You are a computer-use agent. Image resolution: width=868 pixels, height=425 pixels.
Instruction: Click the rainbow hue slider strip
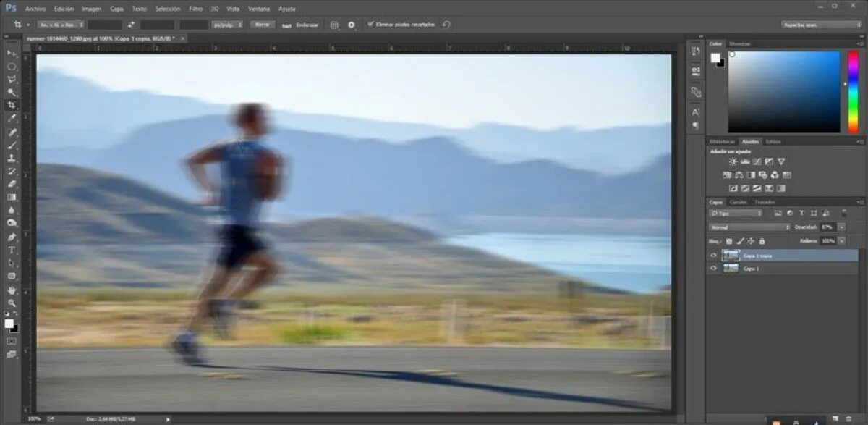(853, 91)
